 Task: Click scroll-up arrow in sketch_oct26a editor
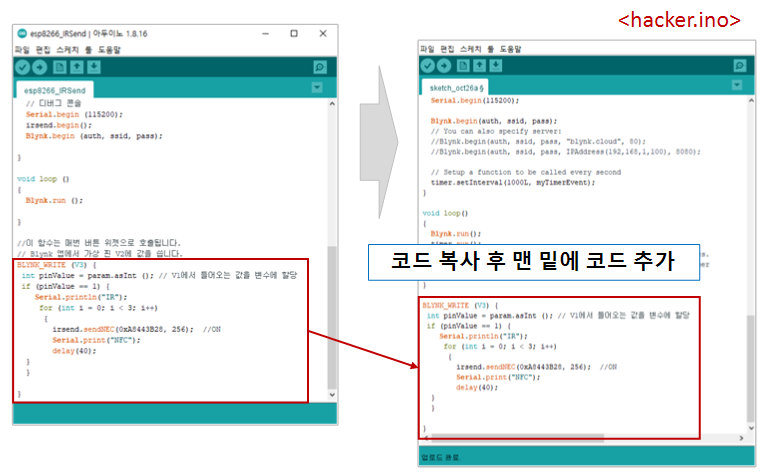[x=751, y=100]
